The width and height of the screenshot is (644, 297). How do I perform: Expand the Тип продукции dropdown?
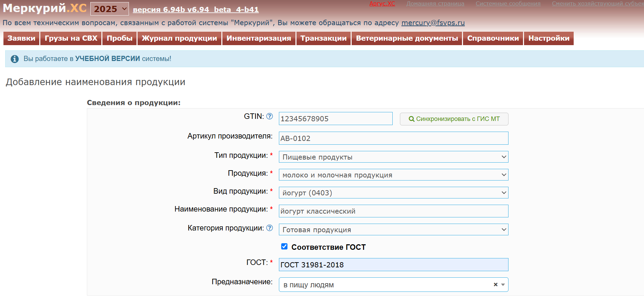coord(393,157)
